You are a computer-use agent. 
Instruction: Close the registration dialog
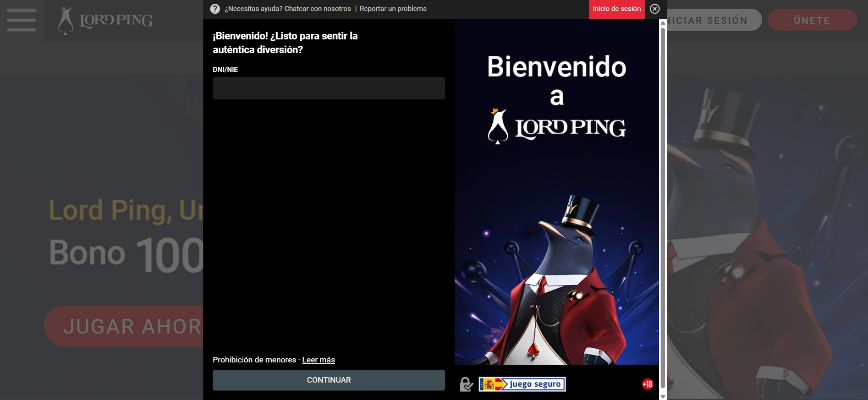tap(655, 9)
